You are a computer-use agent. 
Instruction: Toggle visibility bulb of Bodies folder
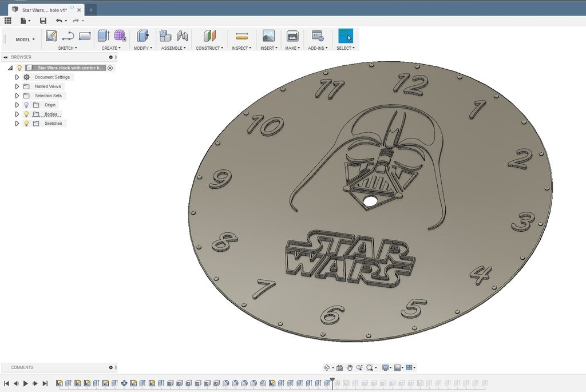(x=26, y=114)
